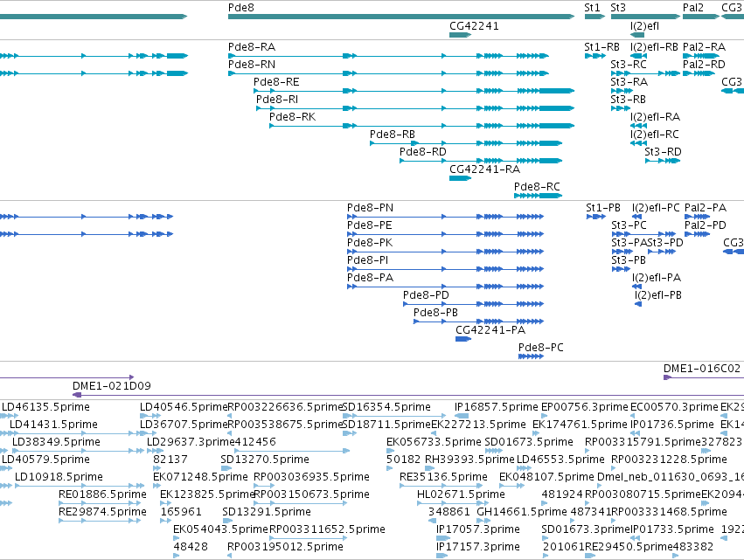The width and height of the screenshot is (744, 560).
Task: Select protein label Pde8-PD
Action: tap(426, 295)
